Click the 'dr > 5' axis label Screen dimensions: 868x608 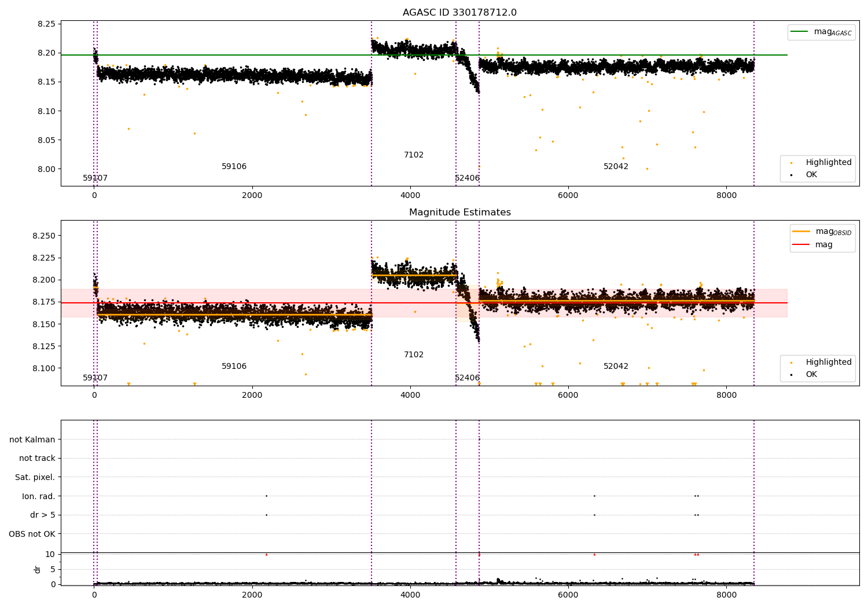click(x=43, y=515)
